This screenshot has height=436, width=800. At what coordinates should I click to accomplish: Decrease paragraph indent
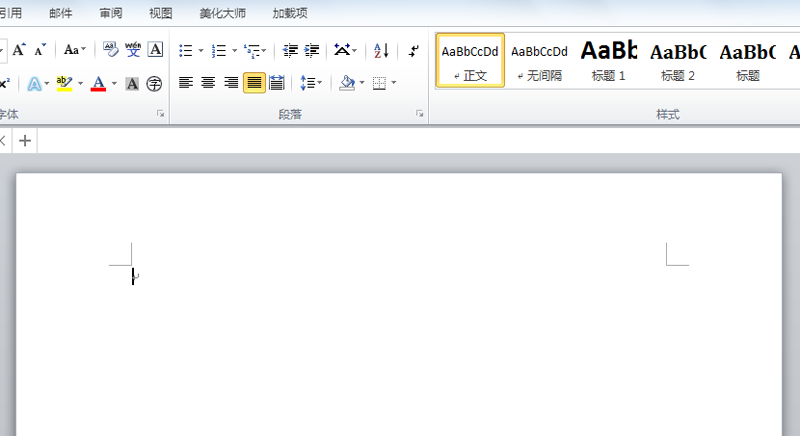click(290, 50)
